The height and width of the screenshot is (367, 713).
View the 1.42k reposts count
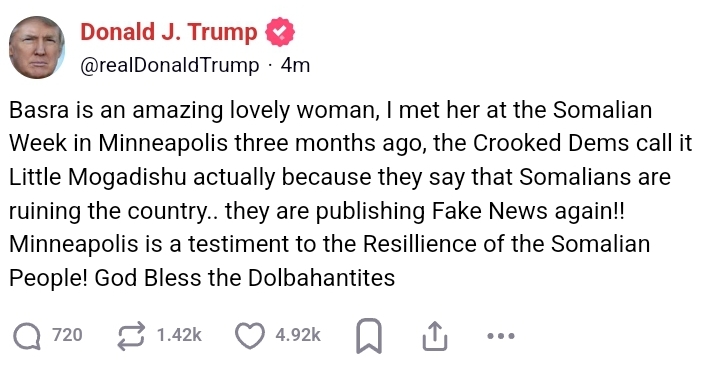tap(179, 335)
